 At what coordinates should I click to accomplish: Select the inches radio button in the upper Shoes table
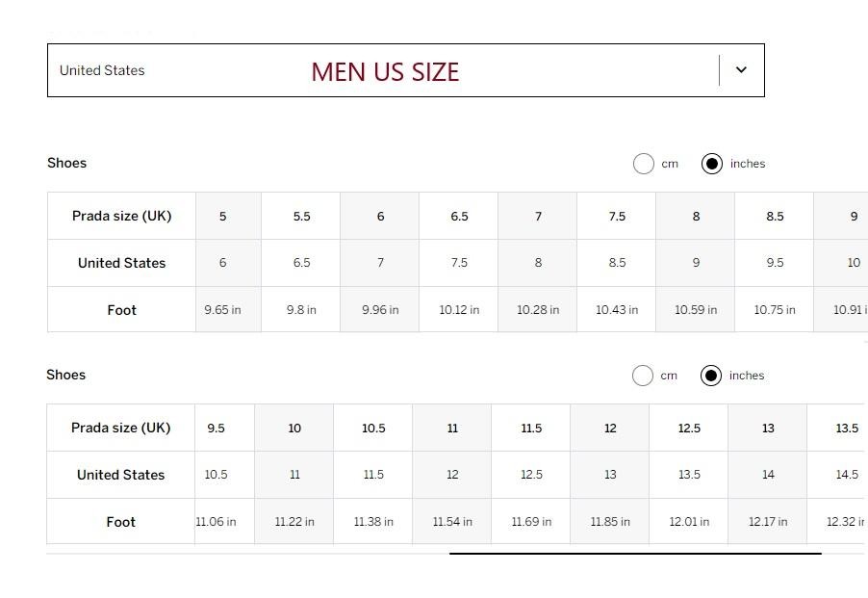(x=712, y=164)
